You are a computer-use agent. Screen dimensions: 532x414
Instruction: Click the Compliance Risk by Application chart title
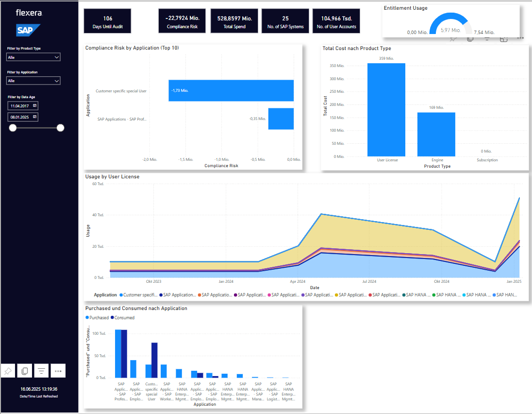click(132, 48)
